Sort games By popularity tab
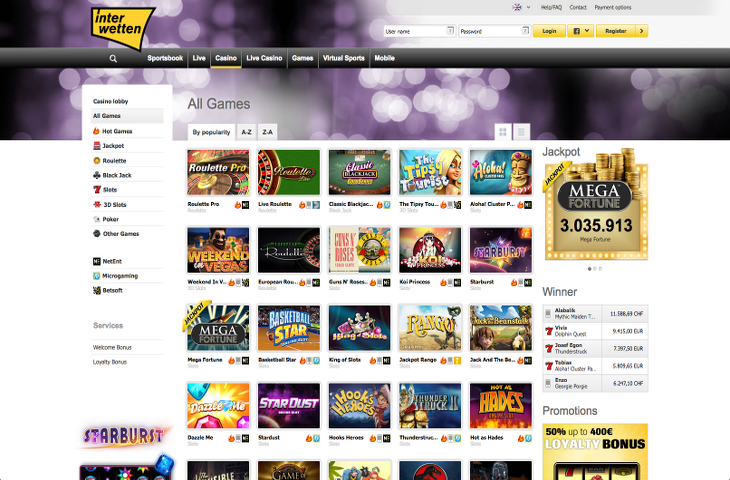The image size is (730, 480). pyautogui.click(x=211, y=132)
